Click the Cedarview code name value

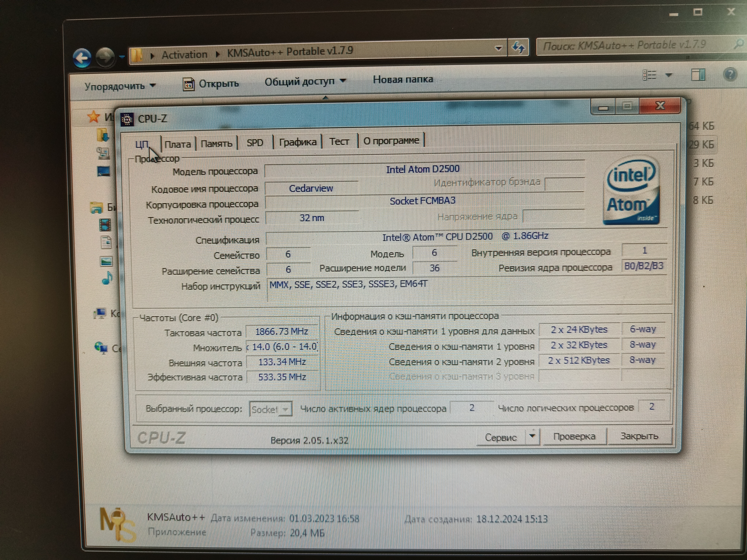tap(311, 188)
